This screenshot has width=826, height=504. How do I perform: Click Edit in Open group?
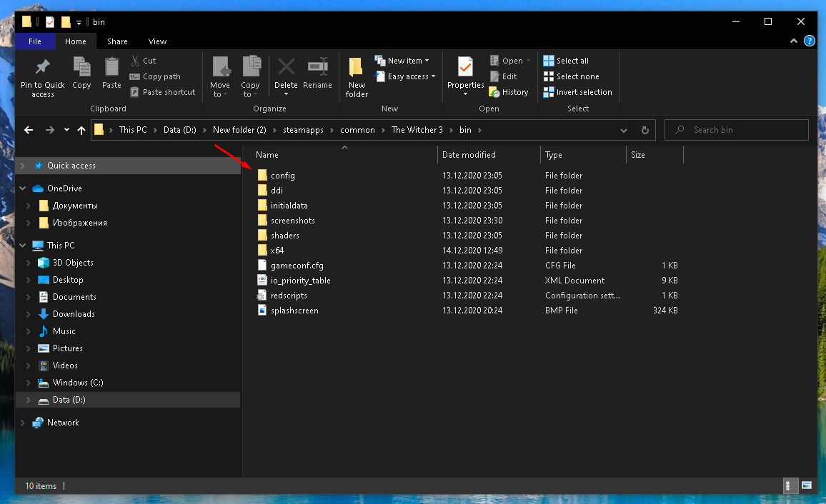504,76
